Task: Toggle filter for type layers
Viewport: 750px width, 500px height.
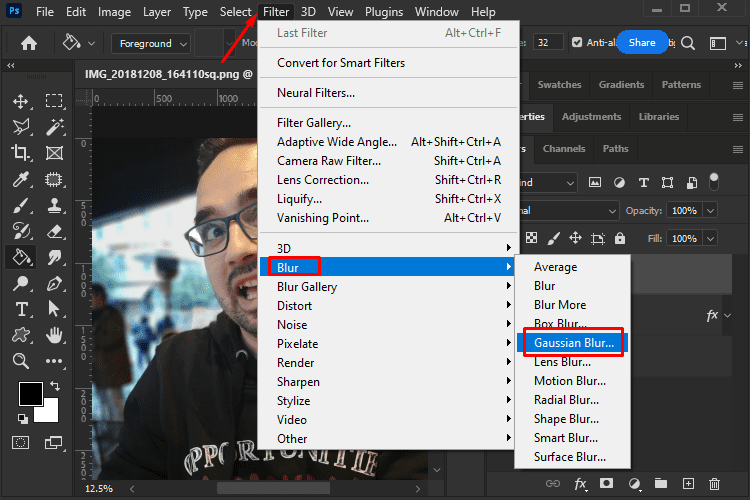Action: [x=644, y=182]
